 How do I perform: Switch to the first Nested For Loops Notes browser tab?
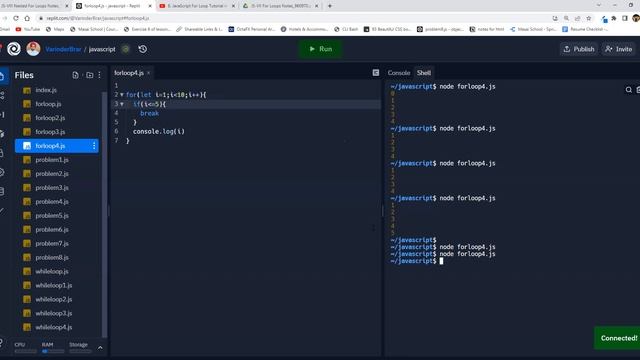coord(34,6)
